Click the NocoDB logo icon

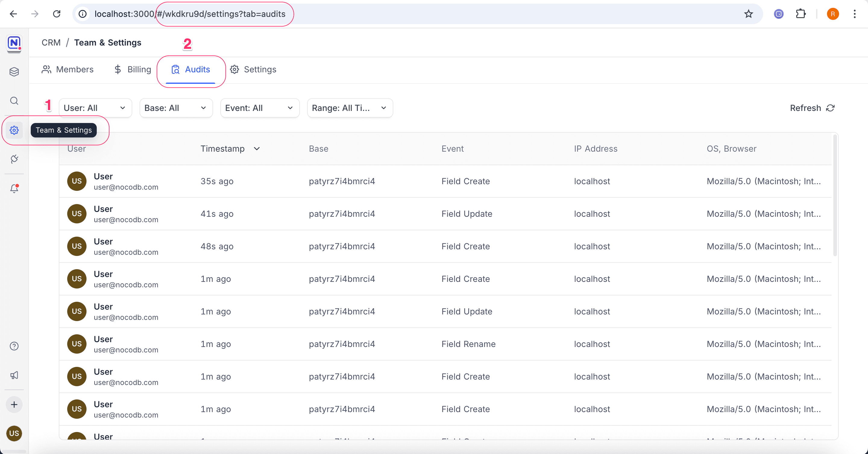(x=14, y=43)
